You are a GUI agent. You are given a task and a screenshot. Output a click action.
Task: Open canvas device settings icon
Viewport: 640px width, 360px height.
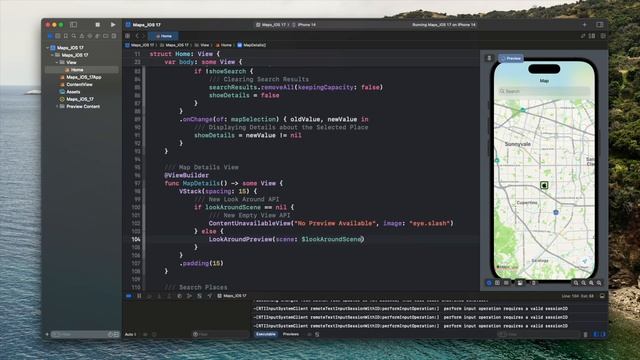pos(520,282)
